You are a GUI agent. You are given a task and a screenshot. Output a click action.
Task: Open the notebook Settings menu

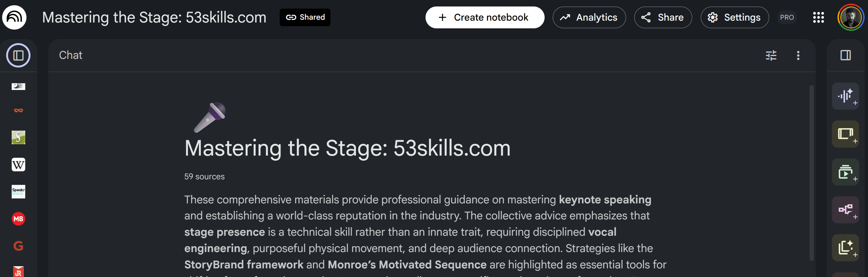[734, 17]
